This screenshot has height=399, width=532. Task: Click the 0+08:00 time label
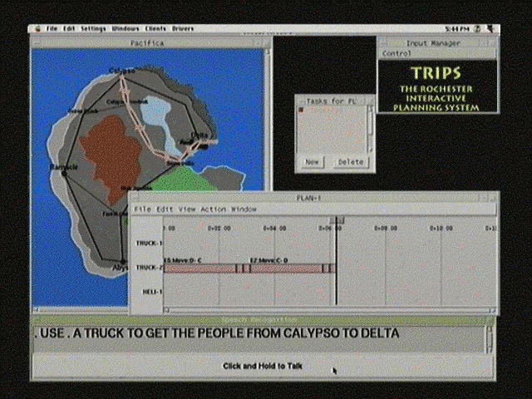[x=386, y=229]
